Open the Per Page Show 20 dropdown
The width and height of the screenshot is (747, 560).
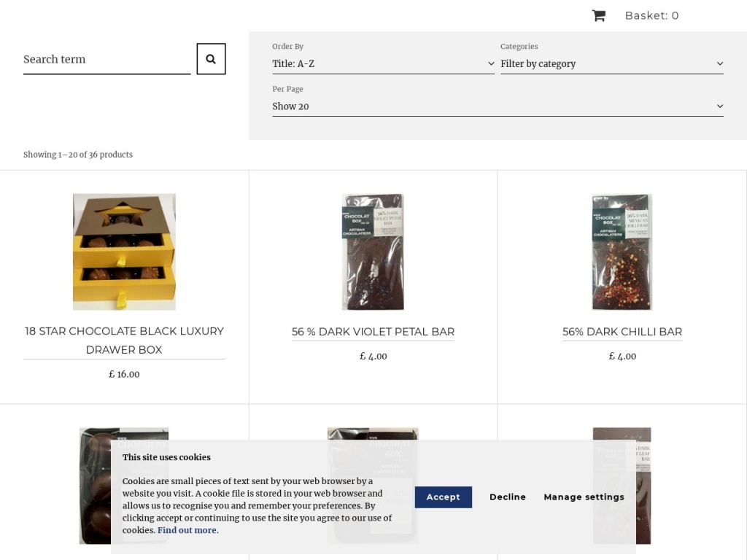[x=498, y=106]
